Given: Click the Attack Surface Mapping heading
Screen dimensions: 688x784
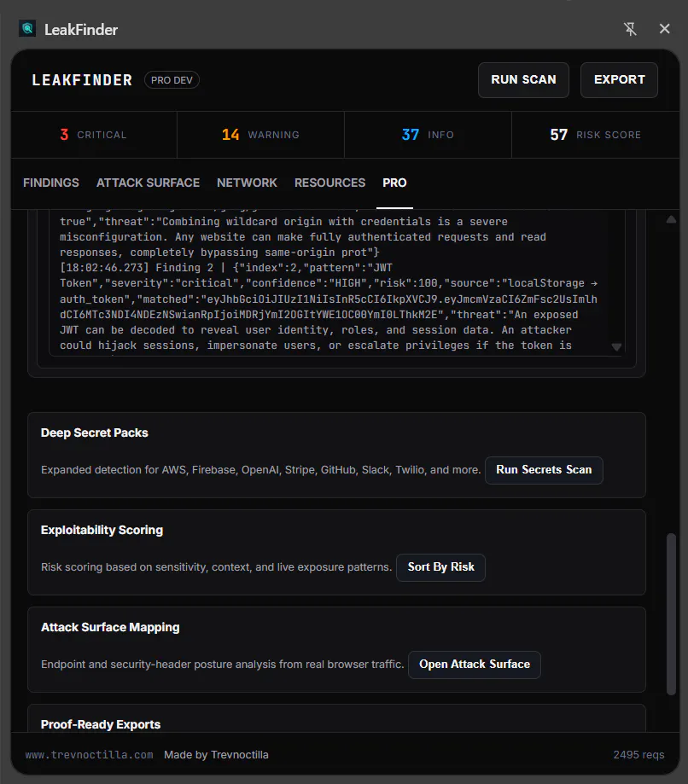Looking at the screenshot, I should (110, 627).
